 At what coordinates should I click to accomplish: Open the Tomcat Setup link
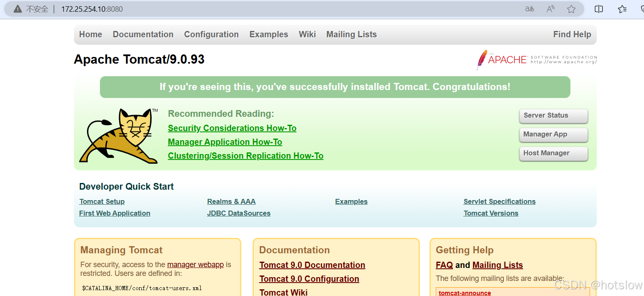[102, 201]
